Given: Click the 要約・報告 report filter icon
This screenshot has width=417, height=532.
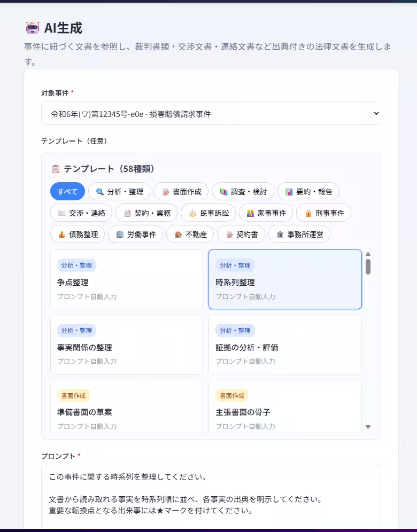Looking at the screenshot, I should click(290, 191).
